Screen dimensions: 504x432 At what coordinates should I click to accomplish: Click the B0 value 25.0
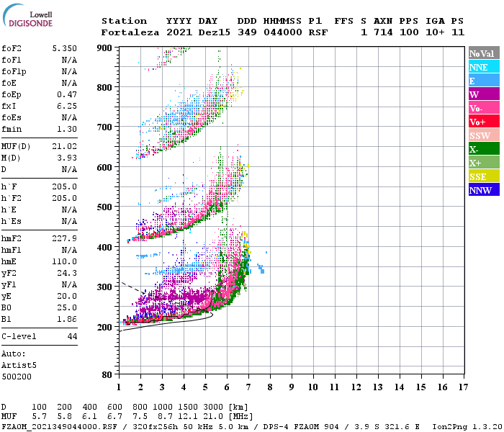point(67,307)
